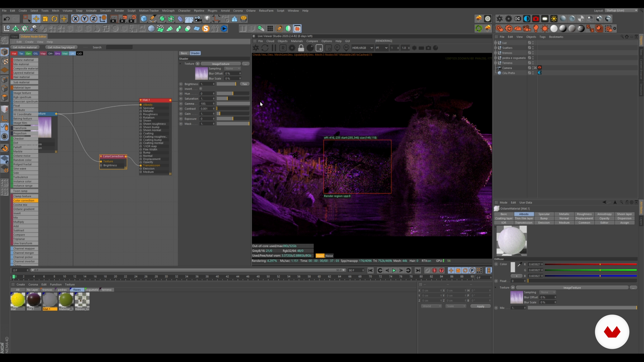Collapse the Mat.1 node triangle
644x362 pixels.
point(141,100)
